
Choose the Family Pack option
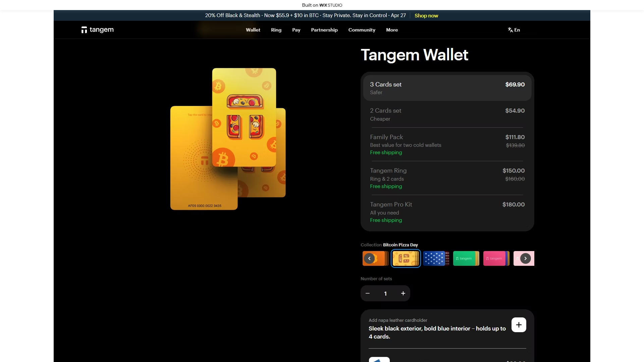pos(447,144)
